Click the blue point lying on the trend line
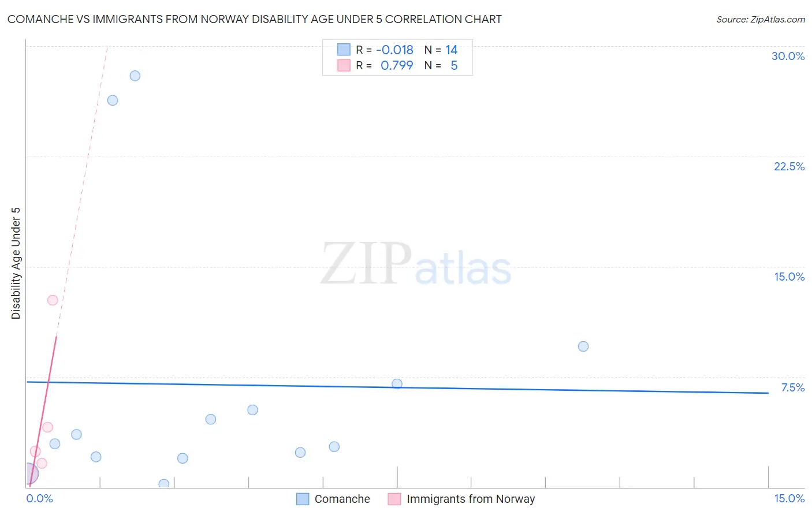The image size is (812, 515). 397,384
